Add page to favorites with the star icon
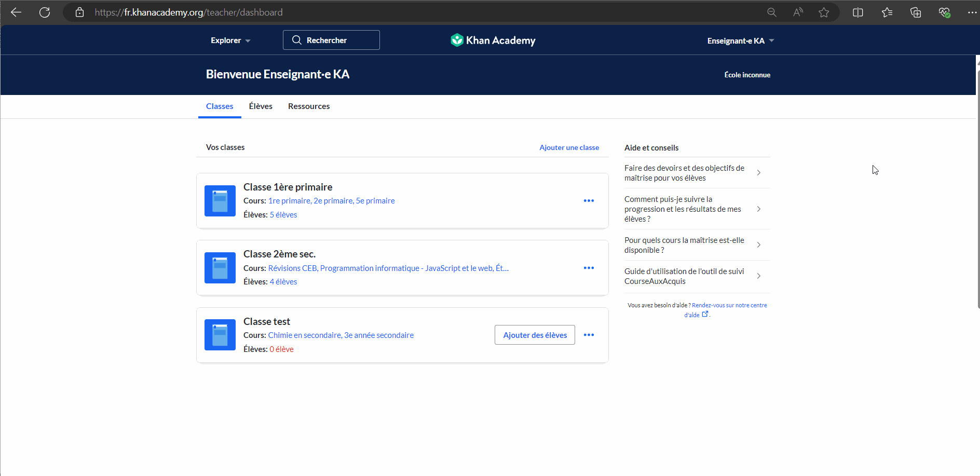Image resolution: width=980 pixels, height=476 pixels. click(824, 12)
